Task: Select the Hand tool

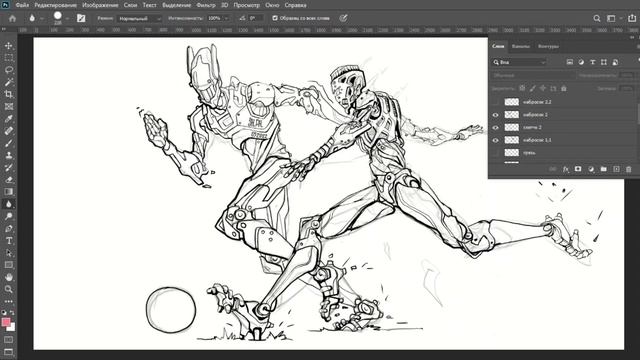Action: pos(9,277)
